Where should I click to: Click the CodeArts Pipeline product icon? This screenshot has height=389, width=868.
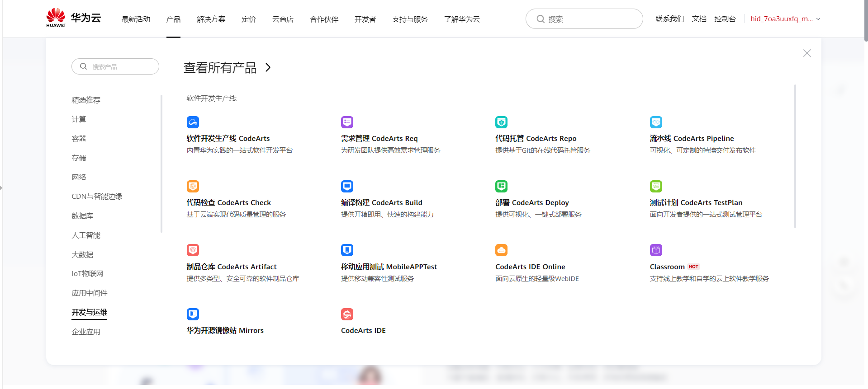tap(656, 122)
